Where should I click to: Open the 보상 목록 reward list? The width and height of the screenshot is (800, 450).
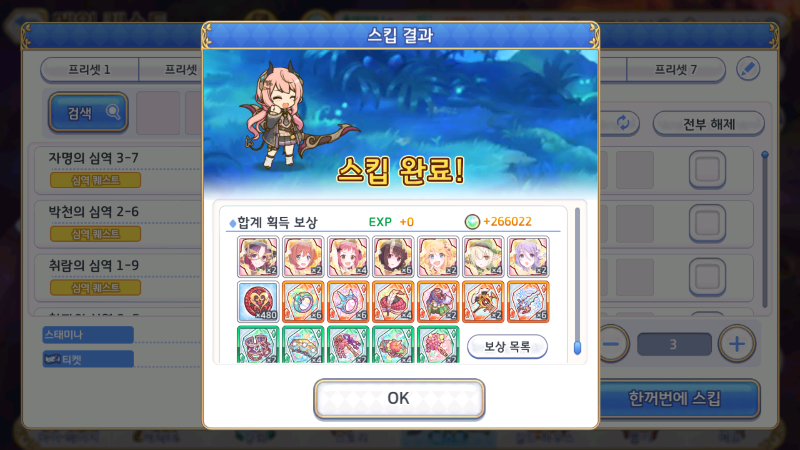507,346
